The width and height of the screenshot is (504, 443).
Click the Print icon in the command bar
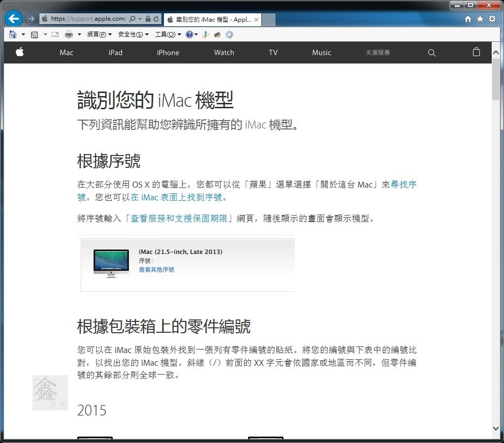tap(69, 34)
